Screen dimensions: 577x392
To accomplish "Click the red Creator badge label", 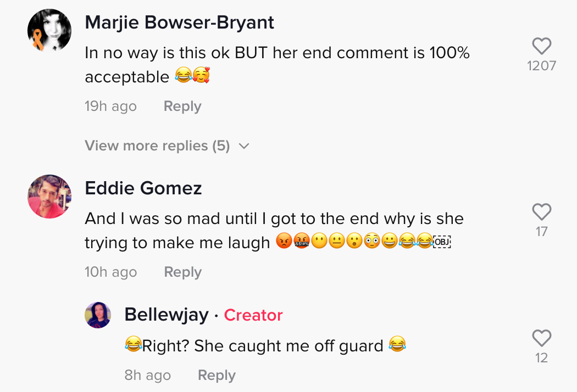I will click(x=253, y=315).
